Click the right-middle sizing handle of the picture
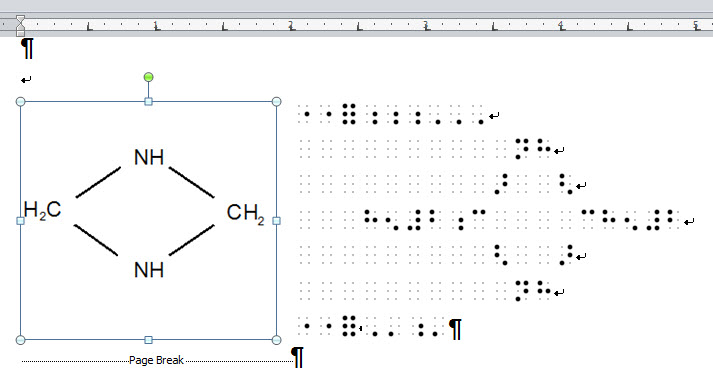The width and height of the screenshot is (713, 381). pyautogui.click(x=276, y=221)
